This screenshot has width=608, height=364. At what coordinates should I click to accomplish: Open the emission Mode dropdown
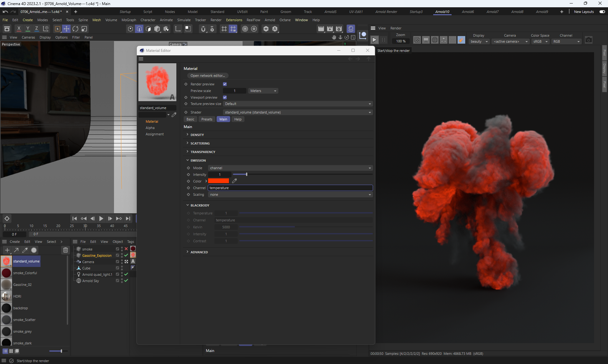(x=290, y=168)
